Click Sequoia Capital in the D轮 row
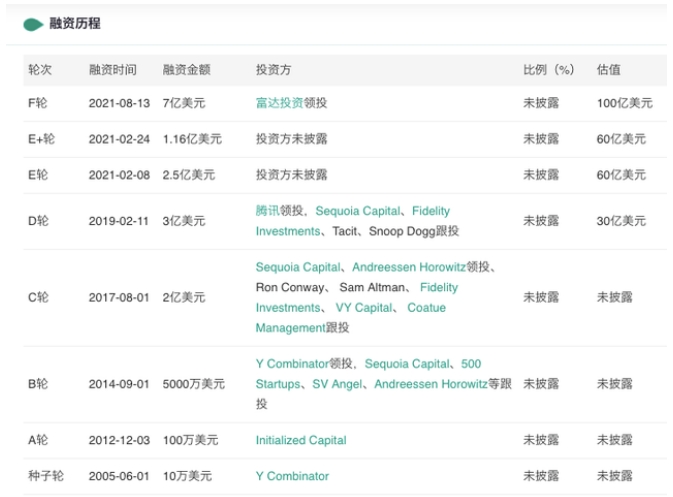The width and height of the screenshot is (673, 497). pos(358,211)
